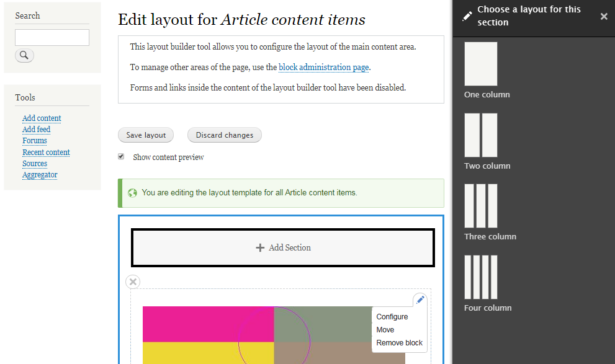Go to Forums link
Viewport: 615px width, 364px height.
(35, 140)
